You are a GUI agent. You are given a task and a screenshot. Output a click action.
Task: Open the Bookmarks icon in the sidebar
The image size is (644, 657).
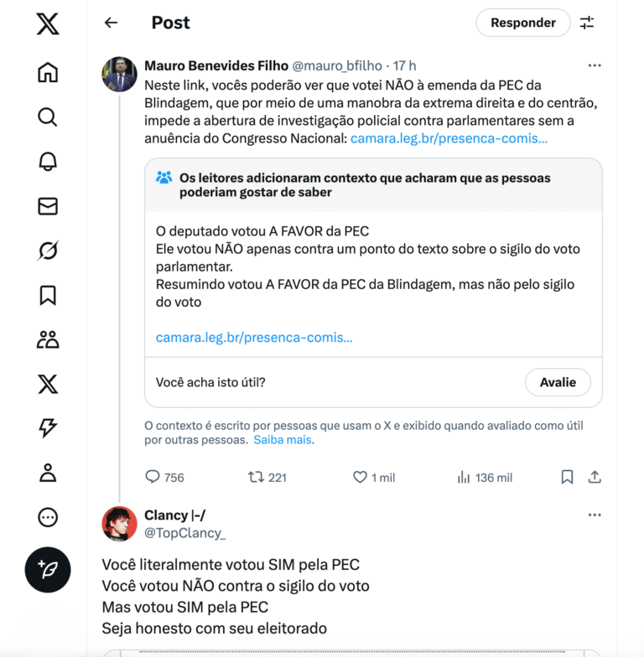[x=48, y=295]
